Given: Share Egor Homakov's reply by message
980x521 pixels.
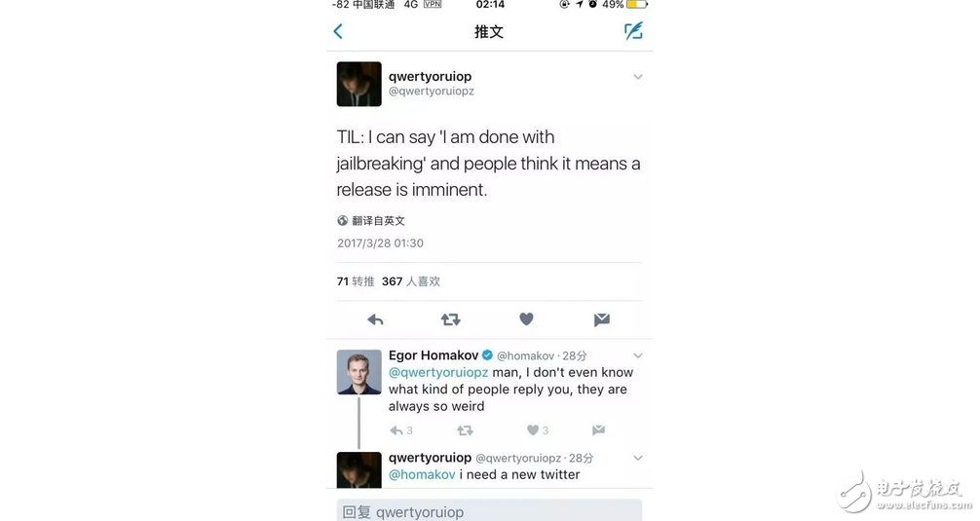Looking at the screenshot, I should pos(598,430).
